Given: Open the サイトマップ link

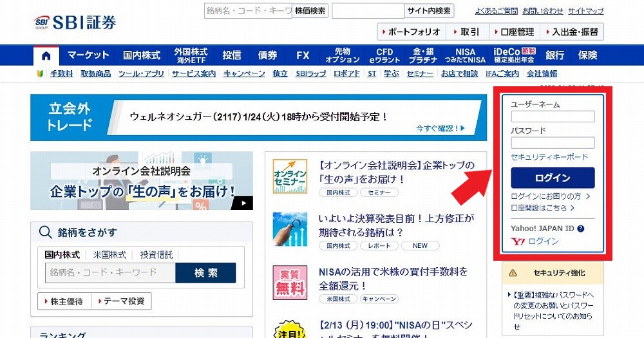Looking at the screenshot, I should (x=585, y=11).
